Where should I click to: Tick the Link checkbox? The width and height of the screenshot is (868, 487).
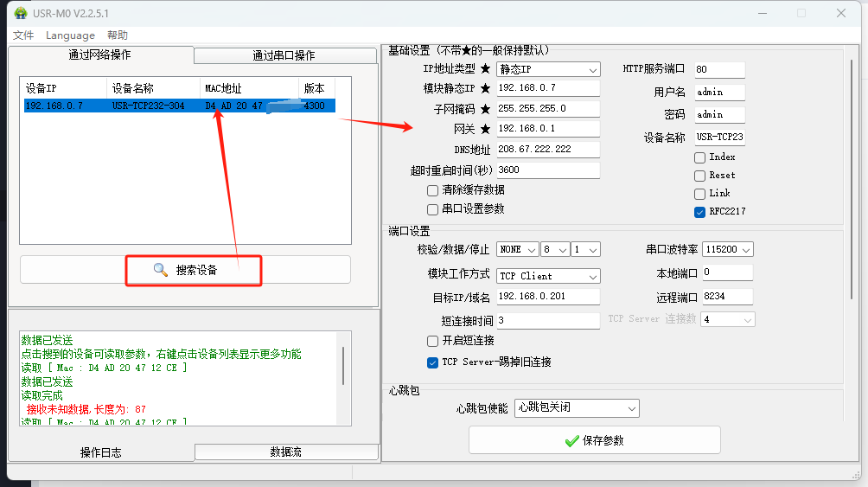[x=699, y=194]
